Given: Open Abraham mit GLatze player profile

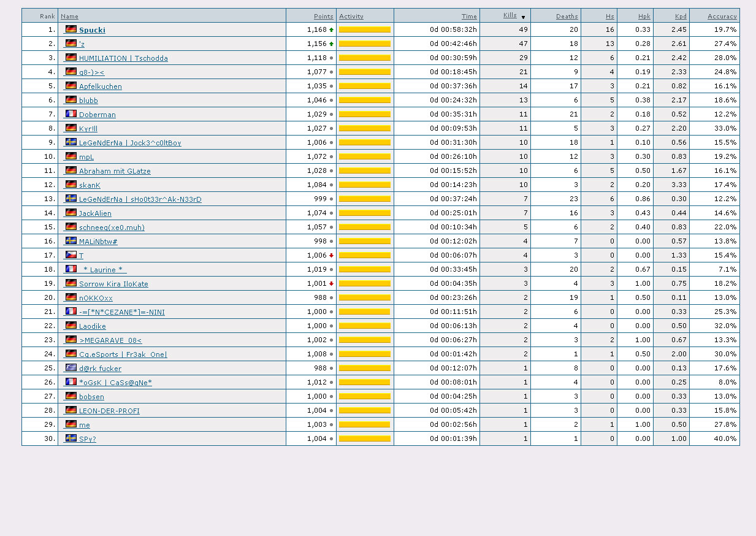Looking at the screenshot, I should pos(115,171).
